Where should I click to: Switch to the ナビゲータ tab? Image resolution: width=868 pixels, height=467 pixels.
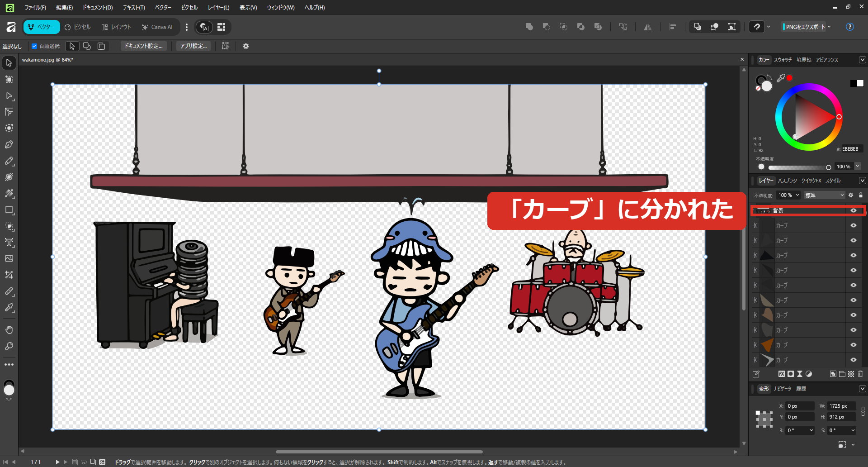pos(783,389)
